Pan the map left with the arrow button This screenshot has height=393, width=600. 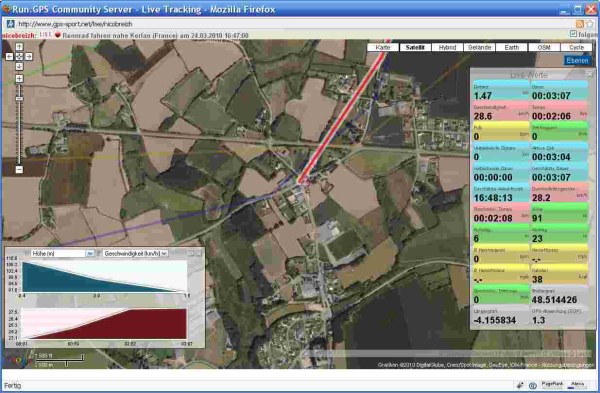point(10,57)
